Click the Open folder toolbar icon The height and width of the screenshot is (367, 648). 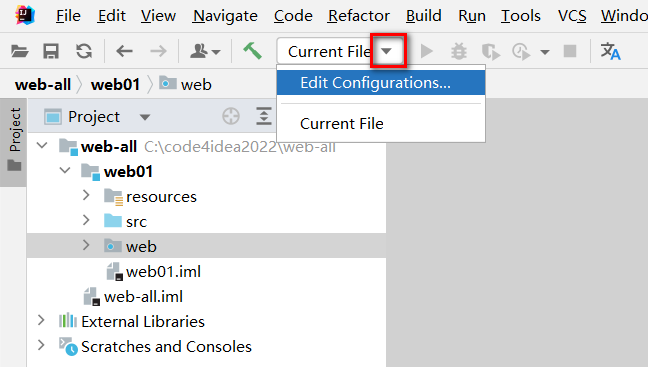coord(19,52)
